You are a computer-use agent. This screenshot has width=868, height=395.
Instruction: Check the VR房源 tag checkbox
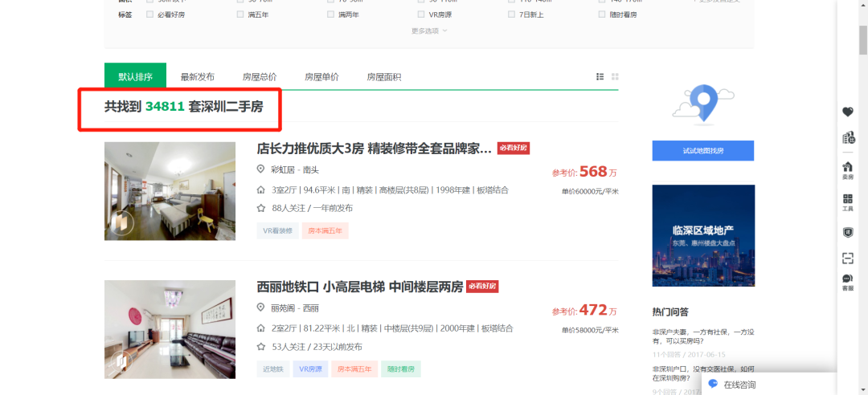[421, 14]
